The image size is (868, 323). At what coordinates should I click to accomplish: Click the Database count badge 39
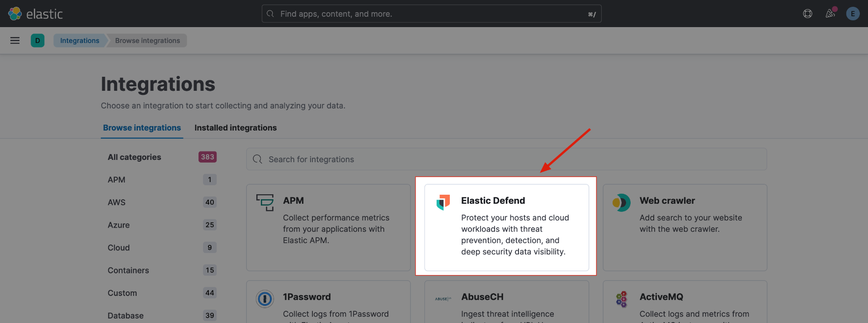(x=210, y=315)
